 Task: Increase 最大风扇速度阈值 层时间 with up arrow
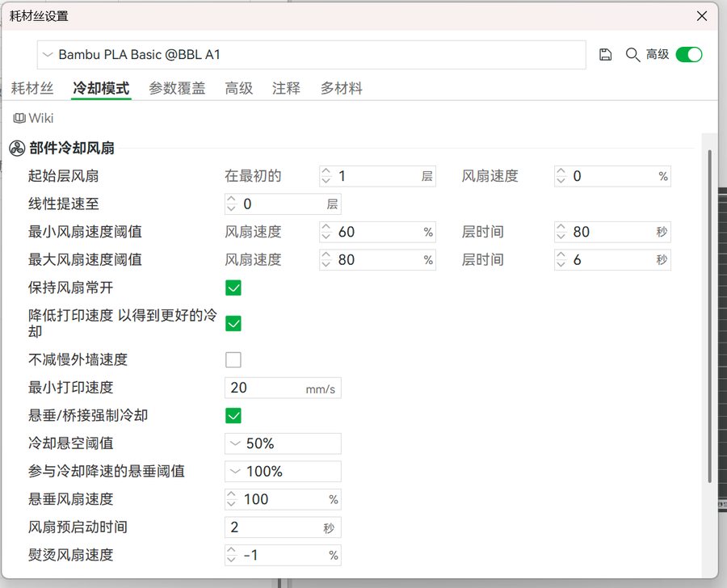tap(561, 255)
